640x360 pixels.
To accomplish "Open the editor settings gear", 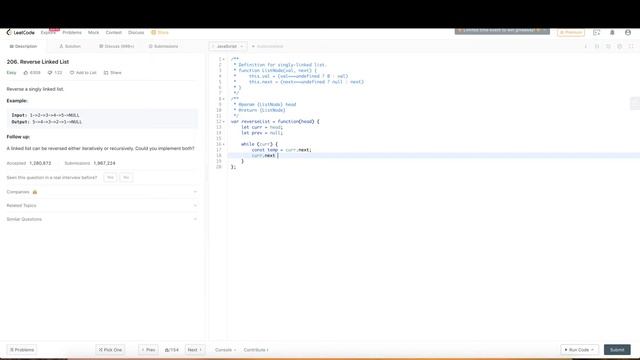I will (620, 46).
